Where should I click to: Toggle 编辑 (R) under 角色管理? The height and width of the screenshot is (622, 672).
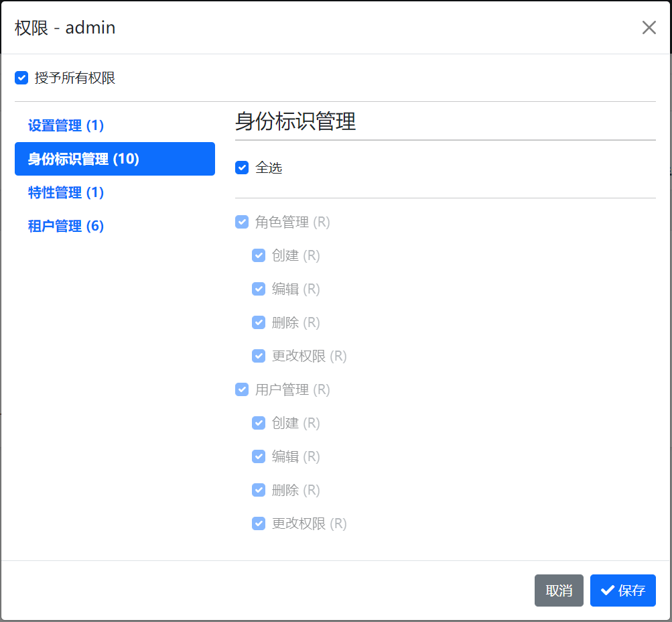click(259, 289)
